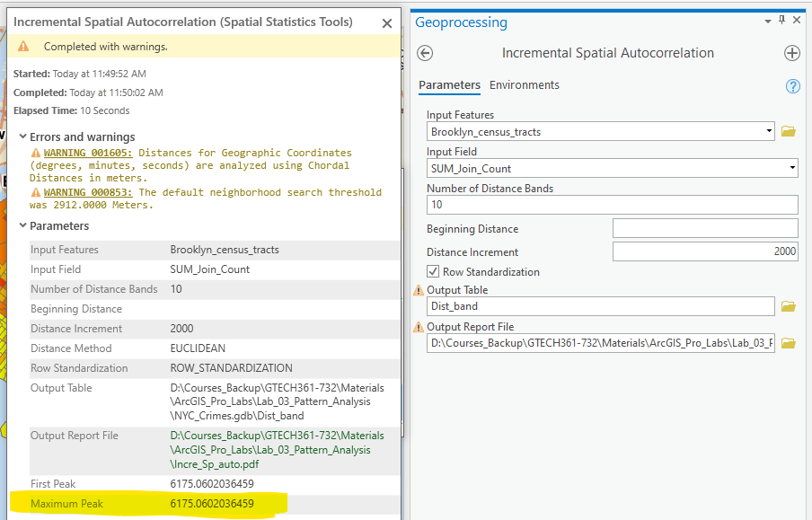Browse for Output Table folder icon

788,306
